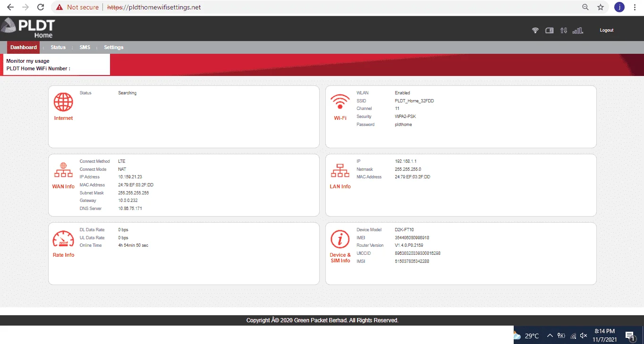Open the SMS tab
Screen dimensions: 644x344
(85, 47)
